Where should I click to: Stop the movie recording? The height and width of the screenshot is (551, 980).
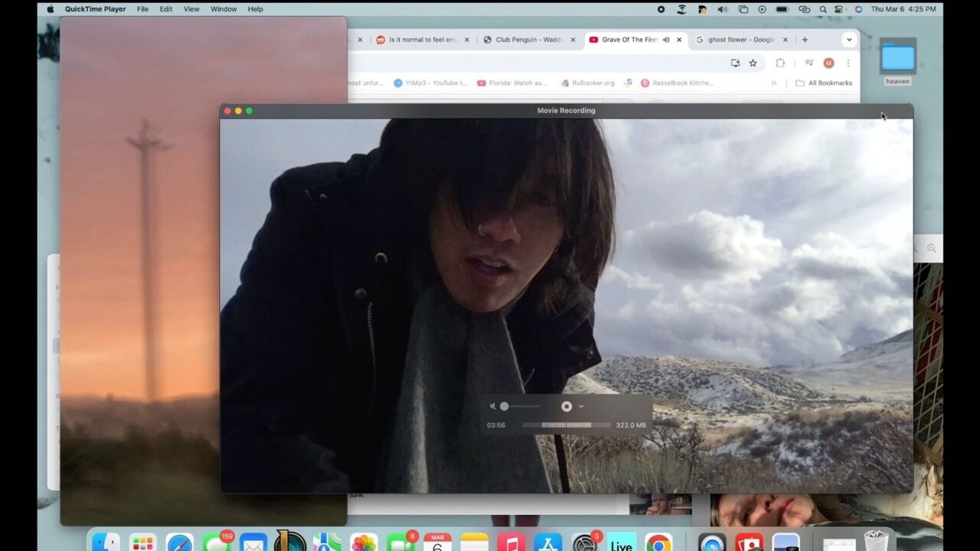tap(567, 406)
